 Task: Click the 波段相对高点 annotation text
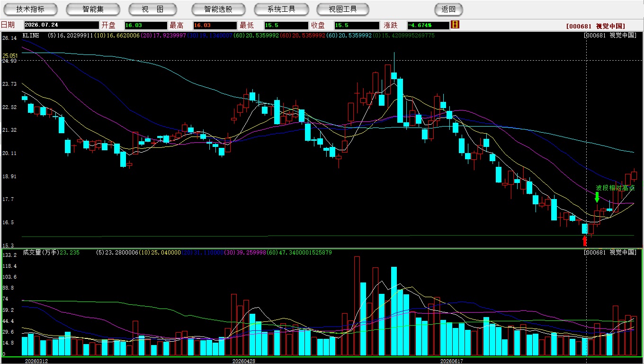615,188
